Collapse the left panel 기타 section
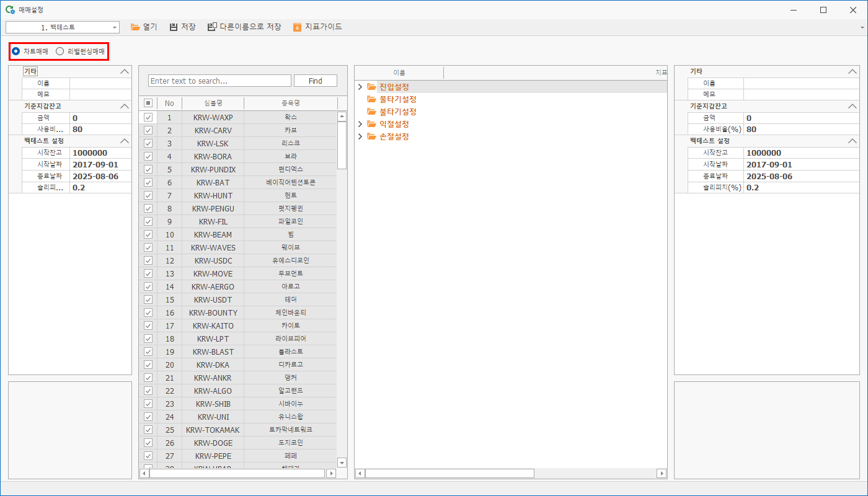The image size is (868, 496). [125, 72]
